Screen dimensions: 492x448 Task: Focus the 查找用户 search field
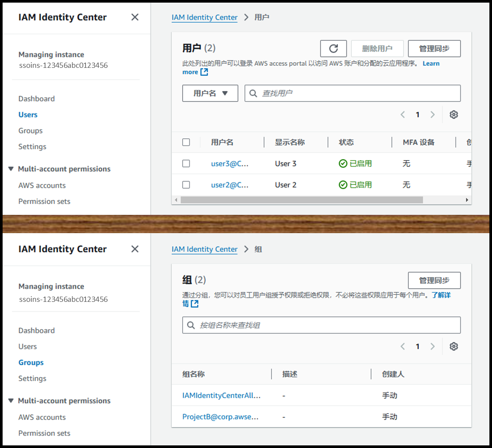[x=353, y=93]
